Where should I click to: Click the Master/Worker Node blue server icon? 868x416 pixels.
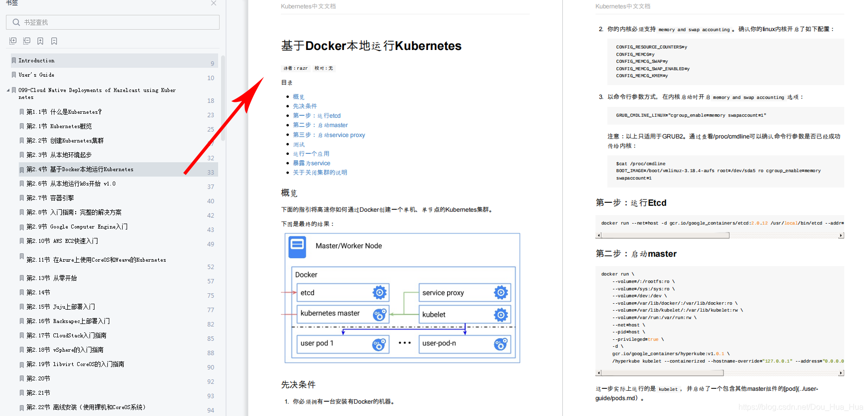click(x=297, y=246)
